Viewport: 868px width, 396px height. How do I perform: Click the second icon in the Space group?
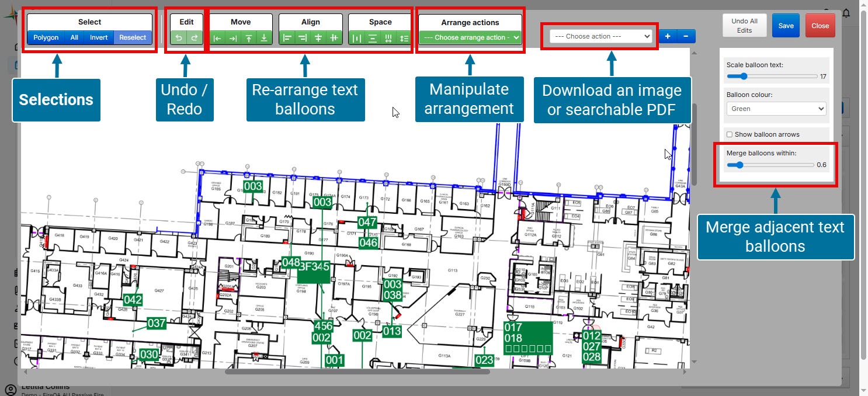(373, 38)
